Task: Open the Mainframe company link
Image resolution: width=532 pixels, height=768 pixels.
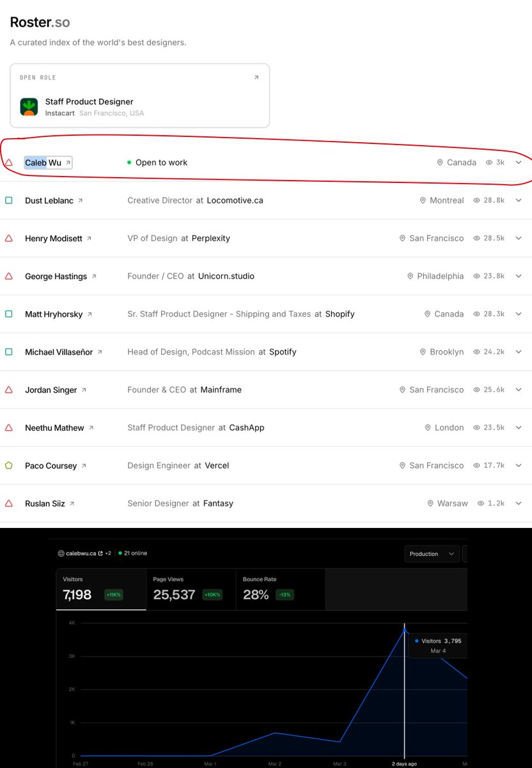Action: 221,389
